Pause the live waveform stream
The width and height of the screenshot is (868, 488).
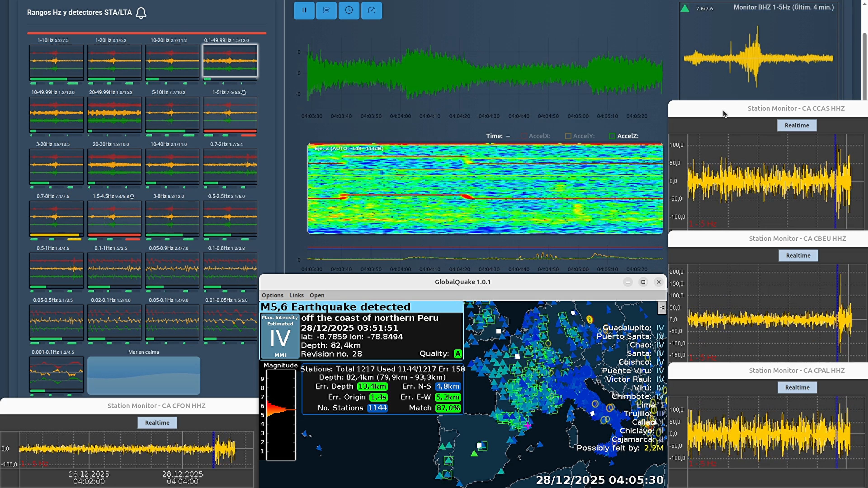(x=304, y=10)
